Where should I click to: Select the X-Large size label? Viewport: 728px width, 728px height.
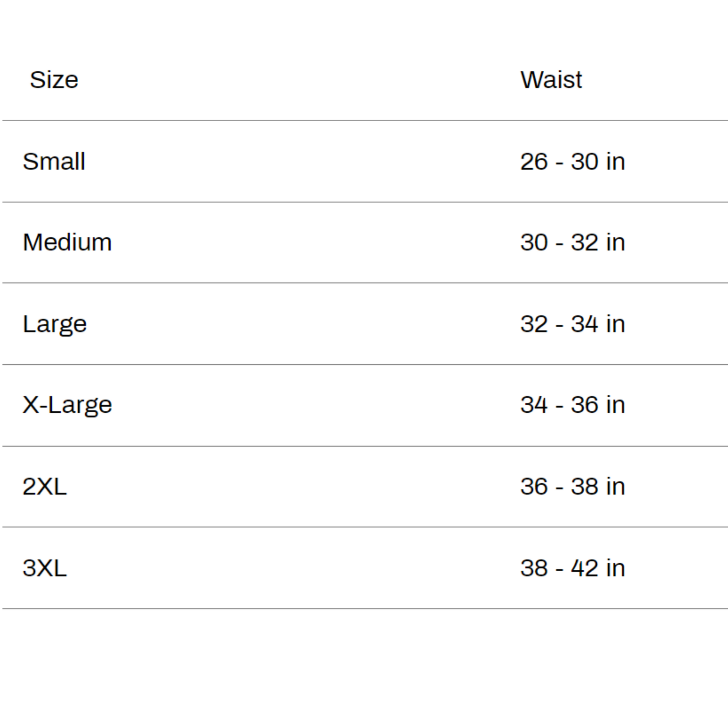coord(67,405)
